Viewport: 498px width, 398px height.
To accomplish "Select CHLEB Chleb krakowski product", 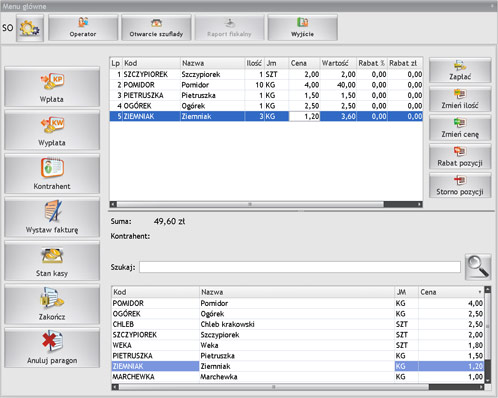I will 298,324.
